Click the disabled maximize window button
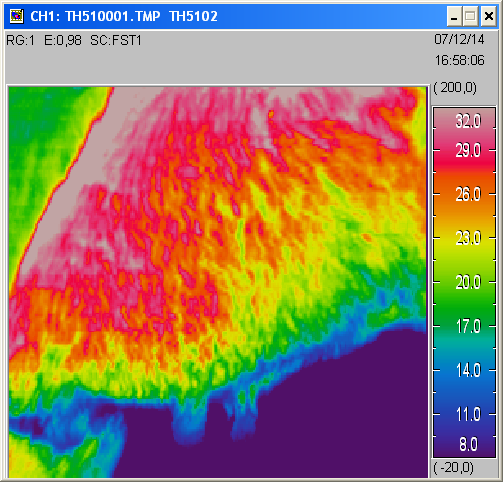Screen dimensions: 503x482 (470, 16)
